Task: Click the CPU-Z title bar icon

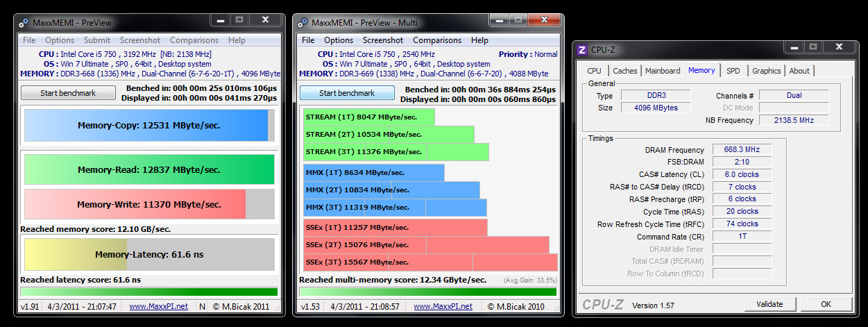Action: tap(583, 49)
